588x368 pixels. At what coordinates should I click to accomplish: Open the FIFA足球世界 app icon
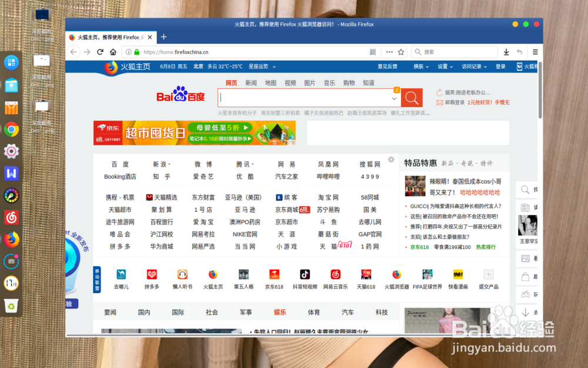tap(427, 274)
